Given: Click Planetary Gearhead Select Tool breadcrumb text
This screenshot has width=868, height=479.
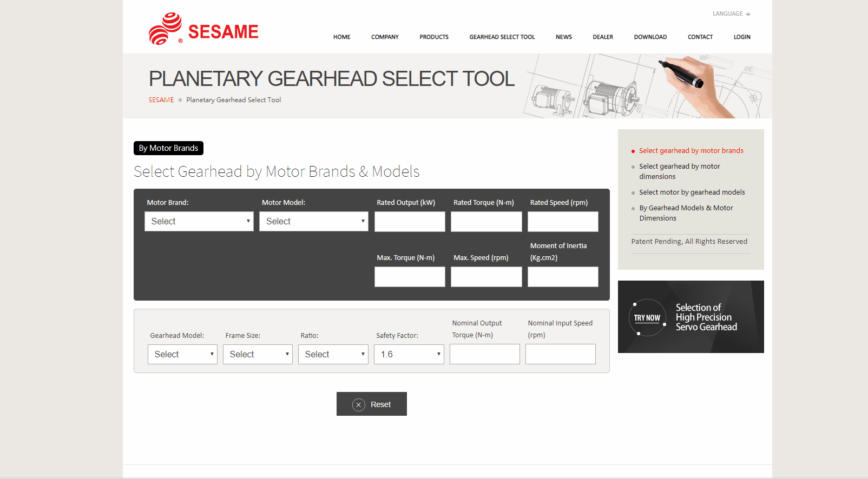Looking at the screenshot, I should (234, 100).
